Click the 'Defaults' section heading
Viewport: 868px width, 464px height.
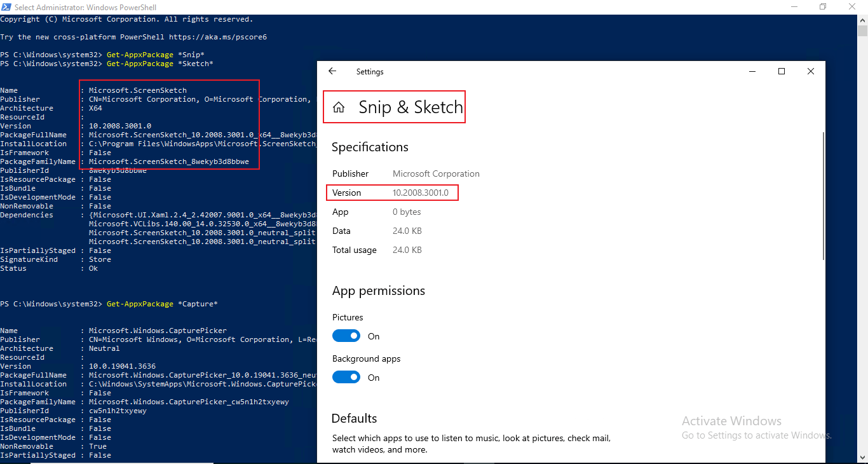click(x=355, y=418)
